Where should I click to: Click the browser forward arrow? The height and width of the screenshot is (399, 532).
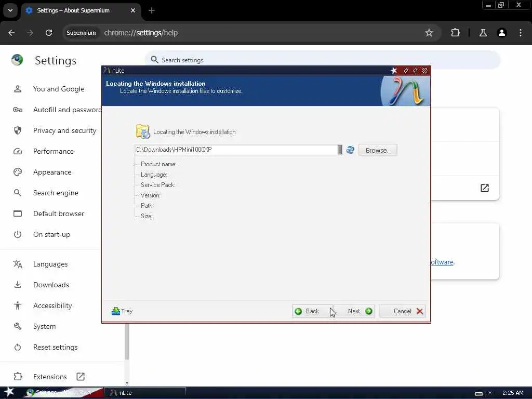[x=30, y=33]
